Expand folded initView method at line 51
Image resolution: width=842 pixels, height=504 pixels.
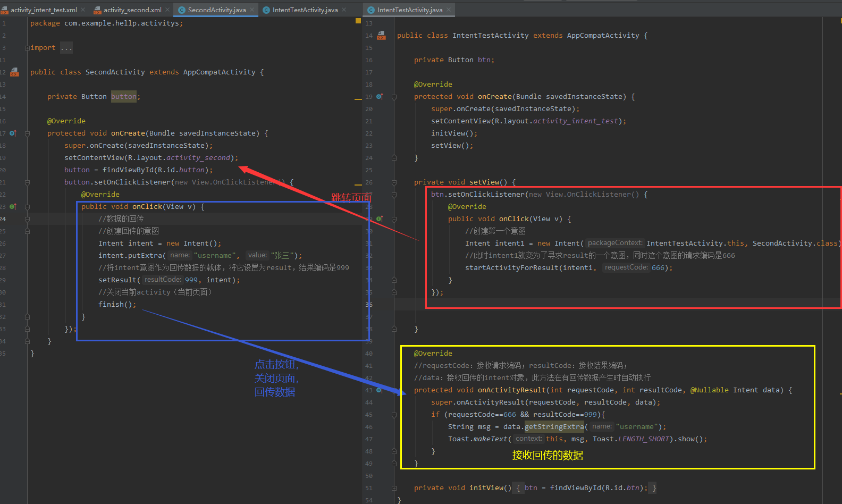(x=394, y=488)
